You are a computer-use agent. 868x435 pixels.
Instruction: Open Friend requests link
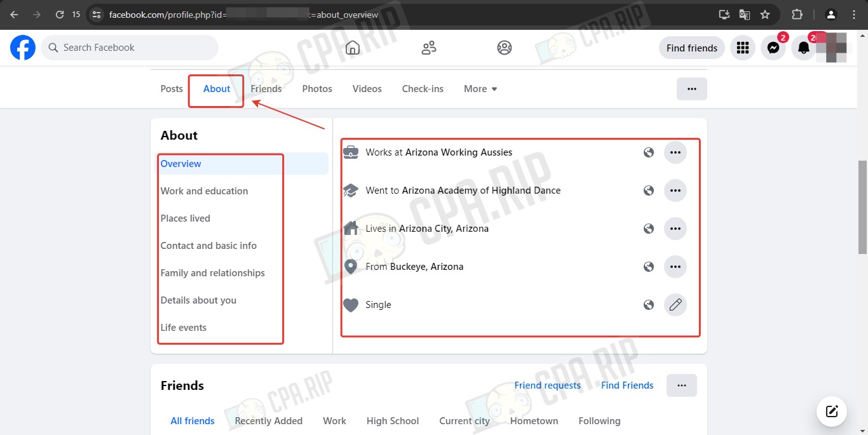[x=548, y=385]
